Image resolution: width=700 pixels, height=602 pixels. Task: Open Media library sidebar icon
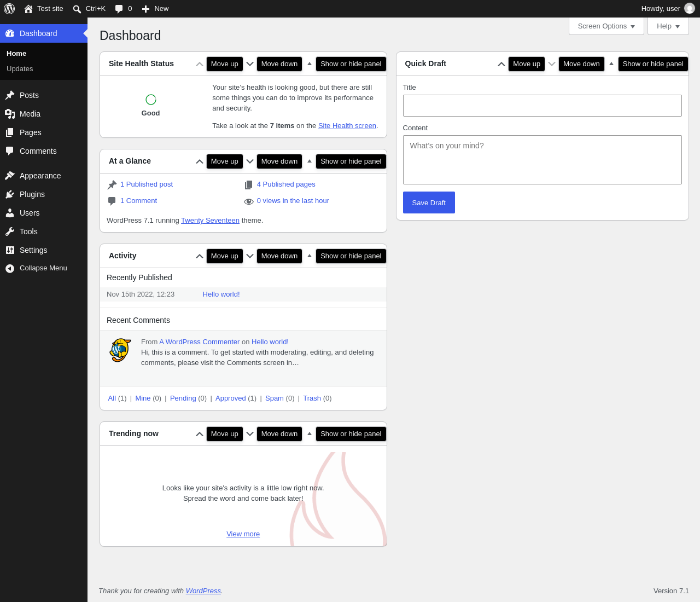[10, 114]
